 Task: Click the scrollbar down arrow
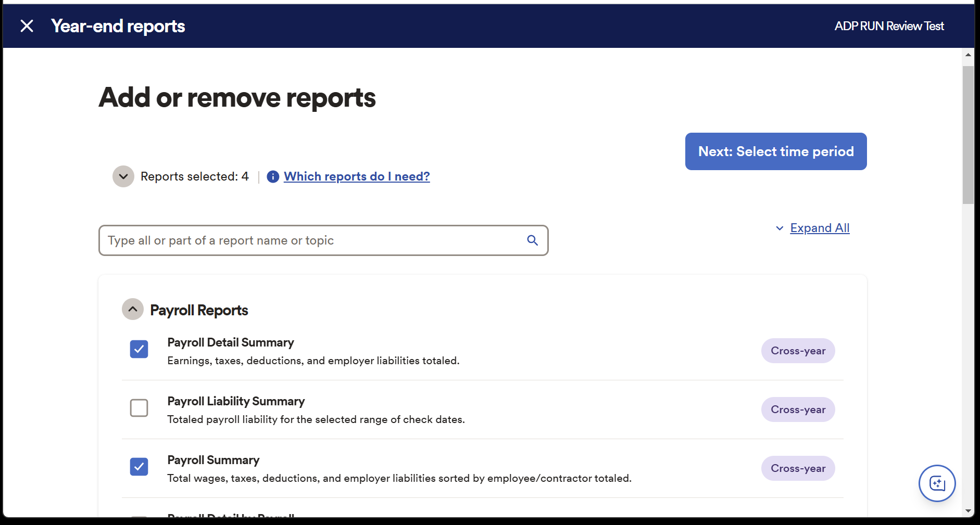click(968, 511)
